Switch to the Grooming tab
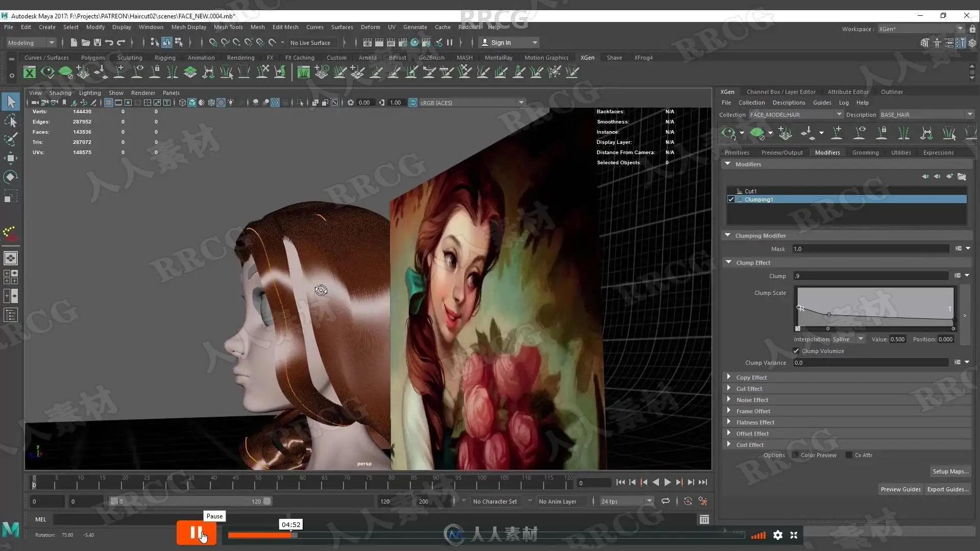980x551 pixels. pos(865,153)
